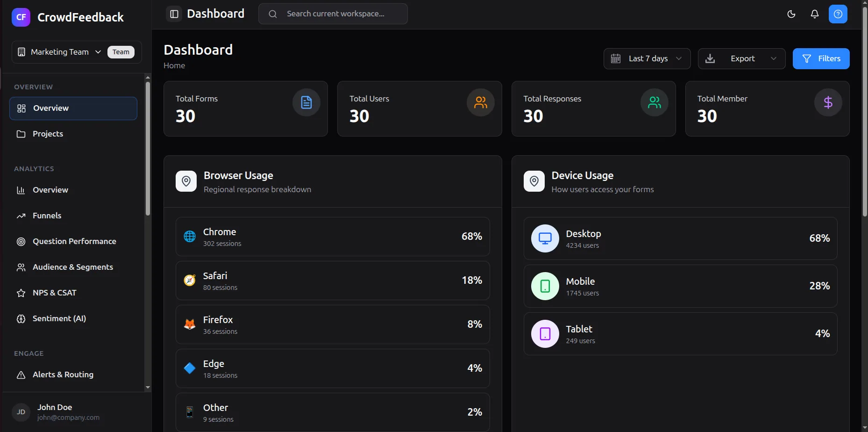Open the Last 7 days date range dropdown
Viewport: 868px width, 432px height.
647,58
